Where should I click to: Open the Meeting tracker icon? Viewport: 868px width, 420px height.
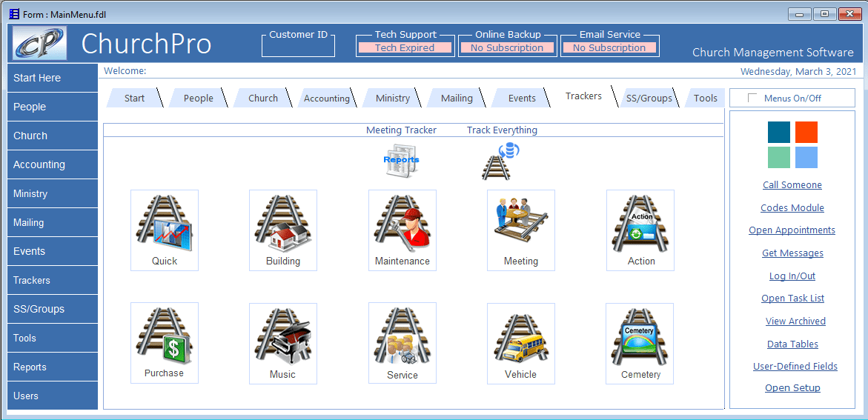521,230
